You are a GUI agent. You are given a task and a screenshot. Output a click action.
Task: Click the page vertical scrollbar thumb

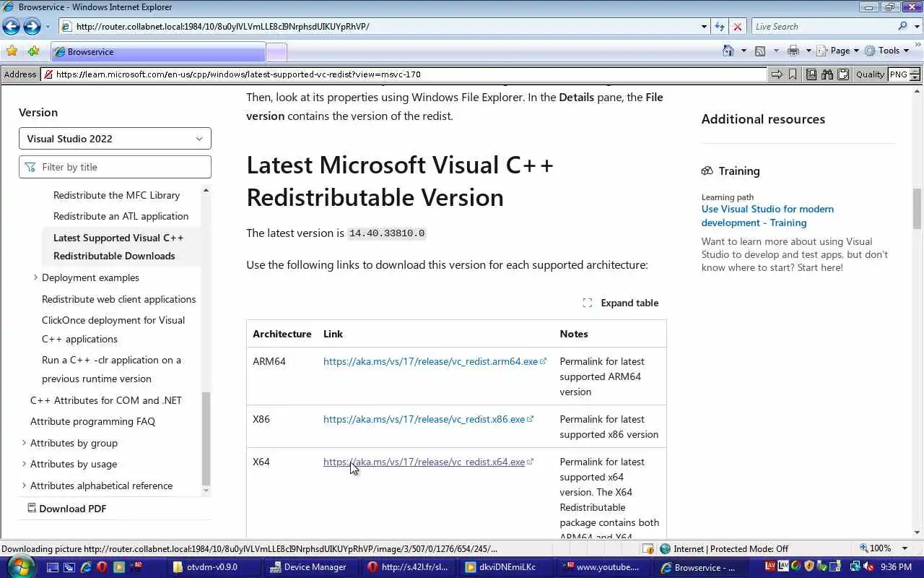tap(917, 210)
